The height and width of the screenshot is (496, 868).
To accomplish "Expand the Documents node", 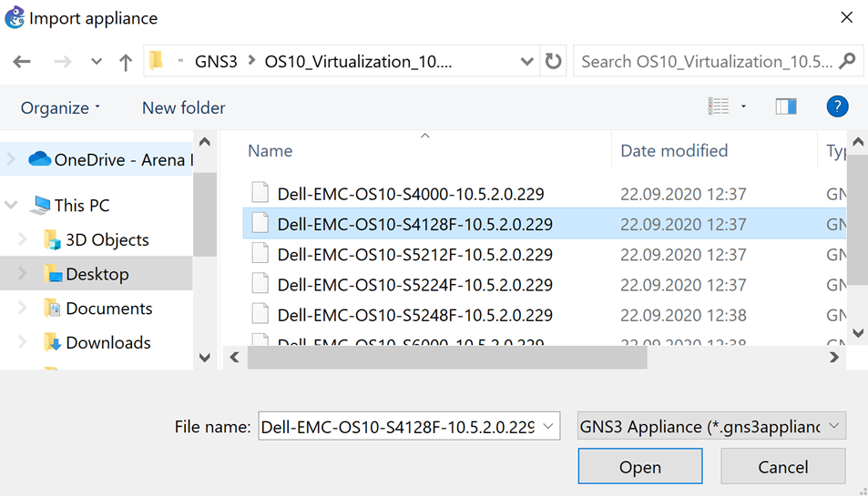I will click(x=23, y=308).
